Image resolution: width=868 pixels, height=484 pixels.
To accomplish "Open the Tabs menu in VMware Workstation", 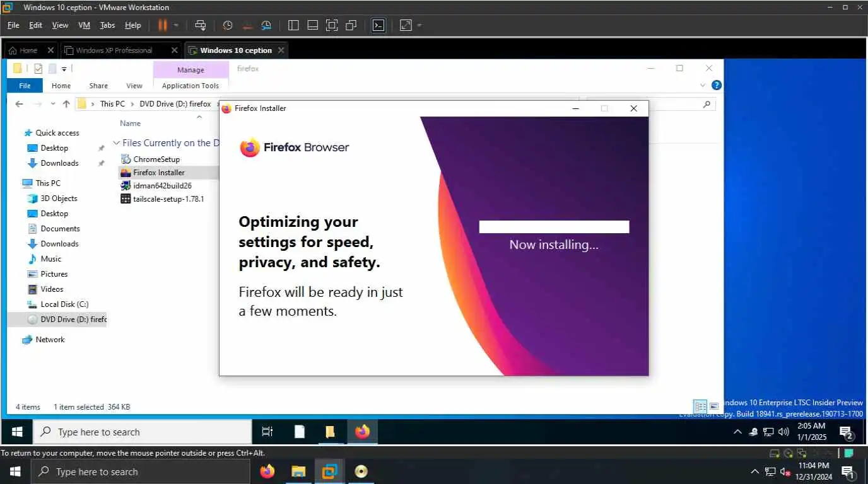I will coord(107,25).
